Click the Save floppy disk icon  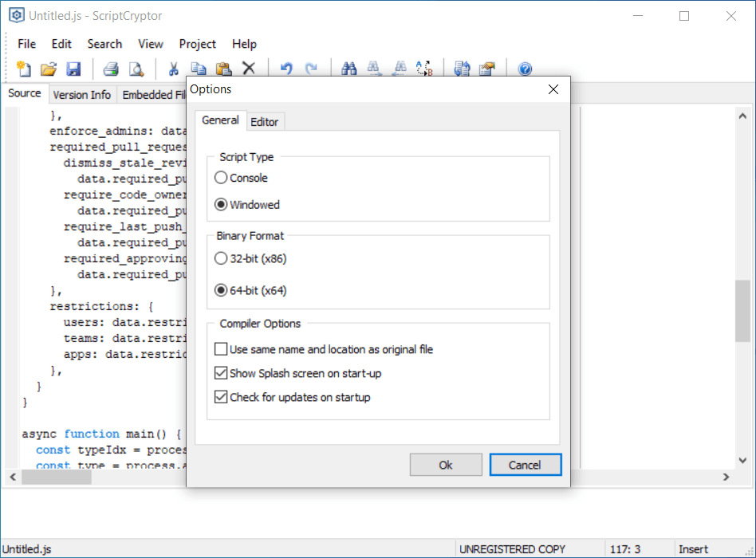73,69
